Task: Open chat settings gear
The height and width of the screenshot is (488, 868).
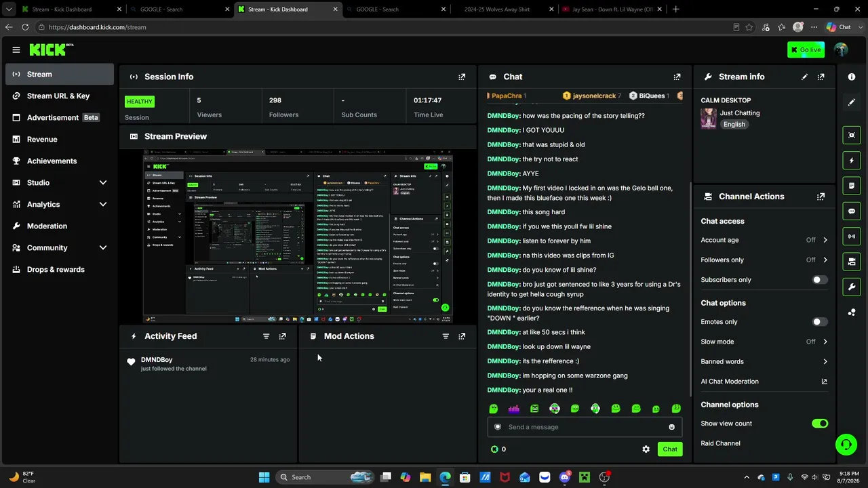Action: coord(646,449)
